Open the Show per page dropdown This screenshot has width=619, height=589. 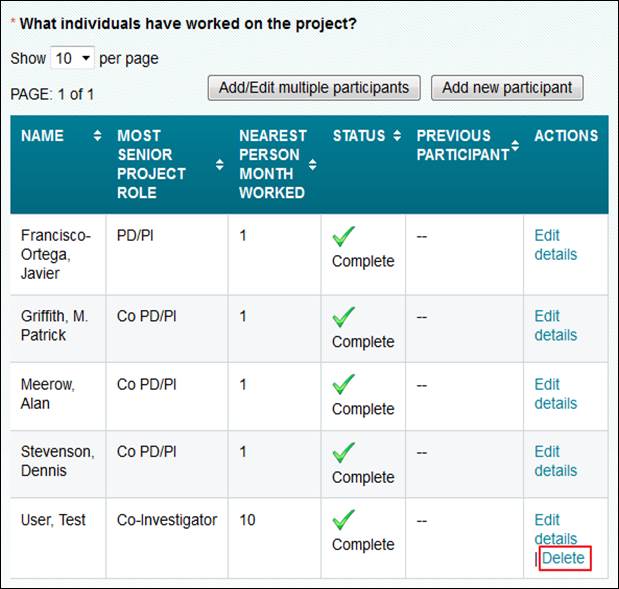click(73, 58)
